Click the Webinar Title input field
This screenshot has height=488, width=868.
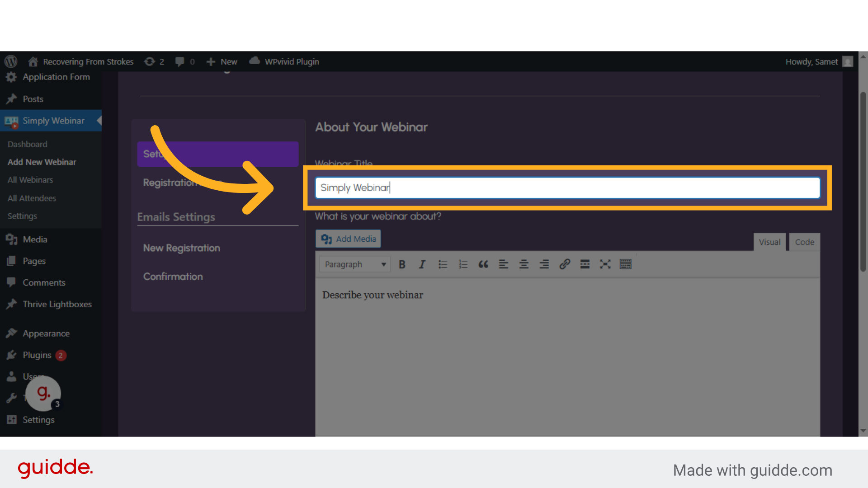click(x=567, y=188)
